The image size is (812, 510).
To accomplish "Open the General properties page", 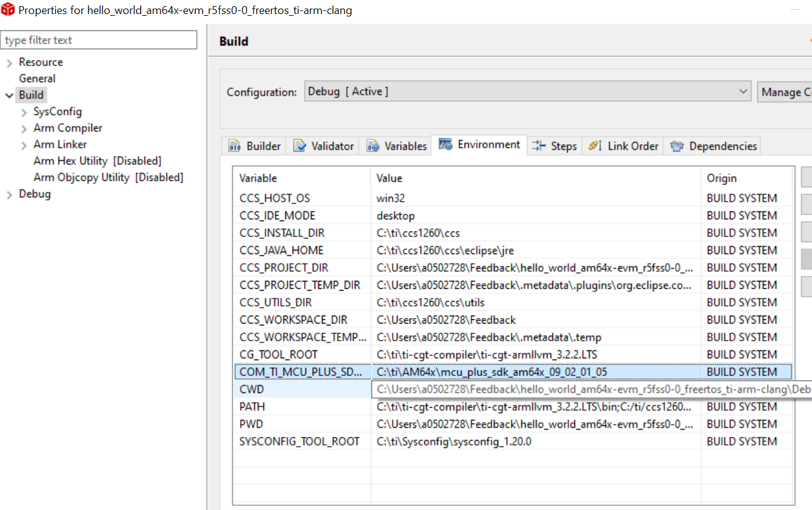I will [x=37, y=79].
